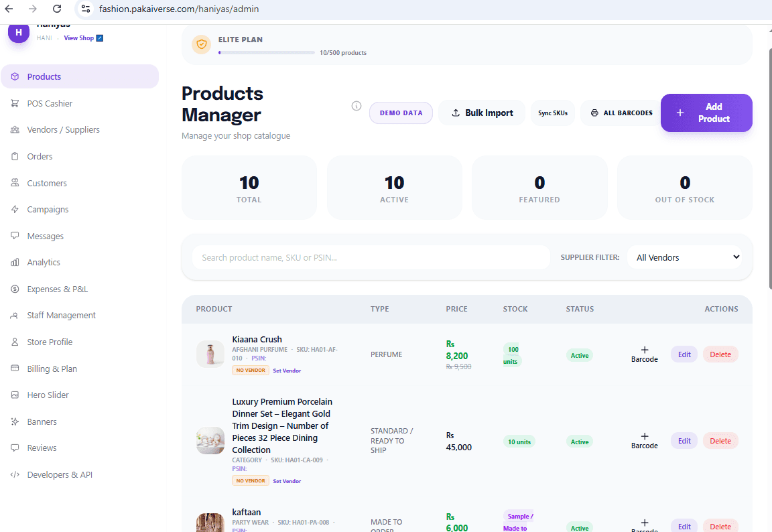
Task: Click the 'Rs 45,000' price
Action: click(458, 442)
